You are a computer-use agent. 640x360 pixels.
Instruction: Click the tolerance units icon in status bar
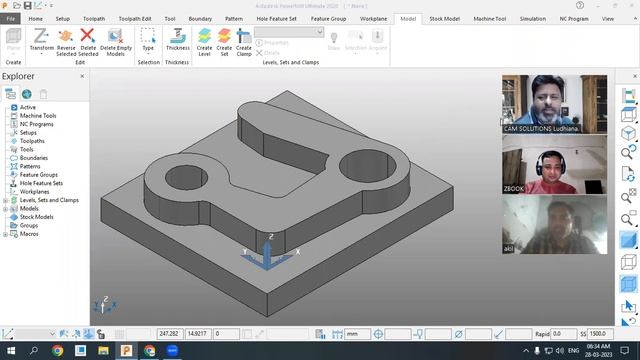[337, 334]
